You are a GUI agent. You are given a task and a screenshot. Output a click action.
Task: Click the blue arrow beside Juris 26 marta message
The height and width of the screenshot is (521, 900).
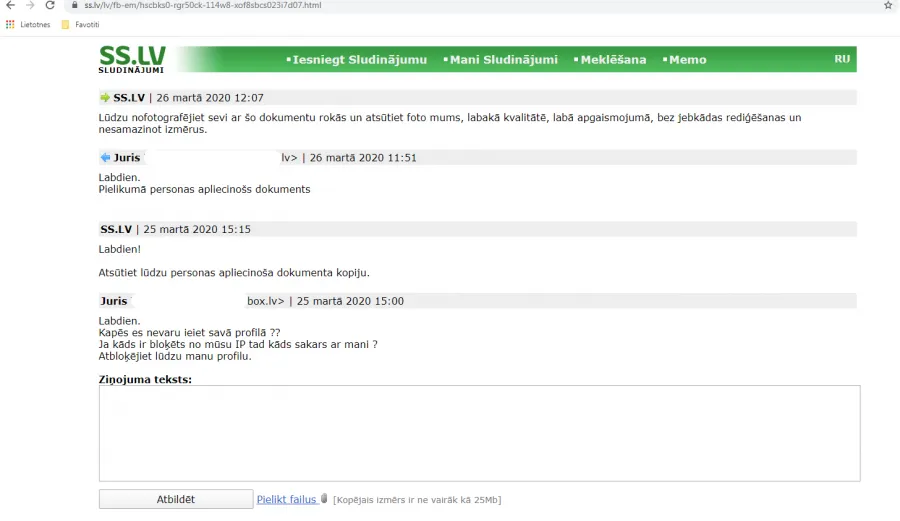tap(105, 157)
